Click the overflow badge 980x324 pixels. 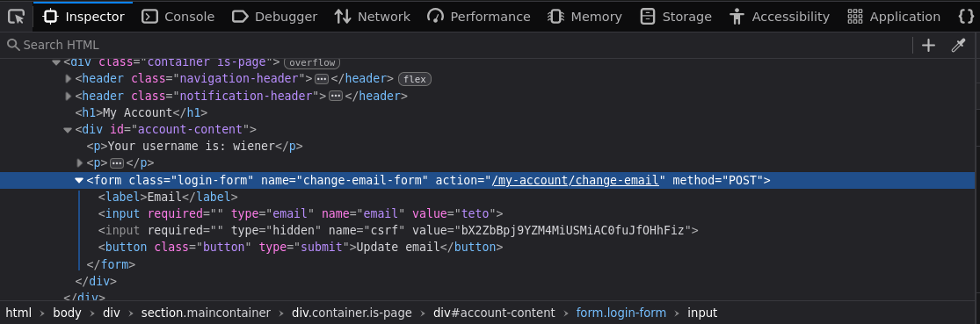pos(312,62)
